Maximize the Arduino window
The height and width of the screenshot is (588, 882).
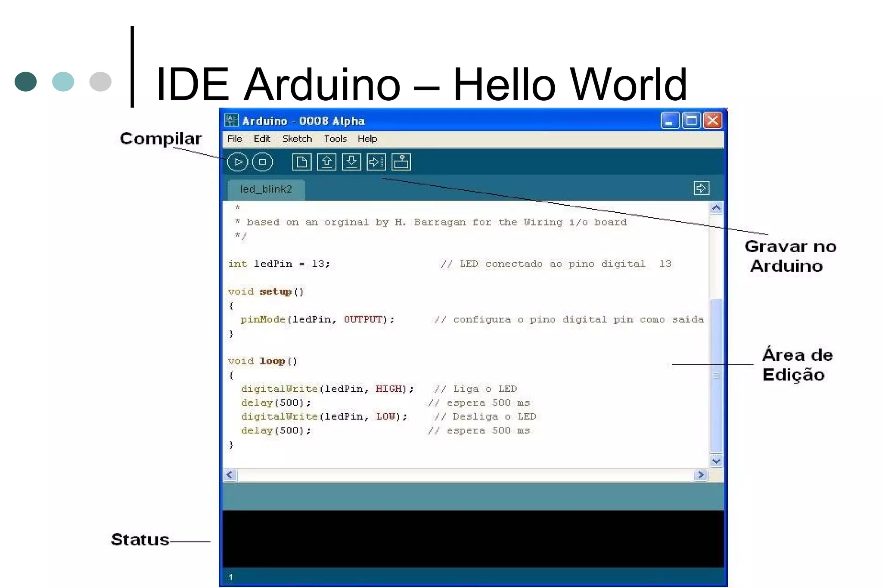(691, 121)
